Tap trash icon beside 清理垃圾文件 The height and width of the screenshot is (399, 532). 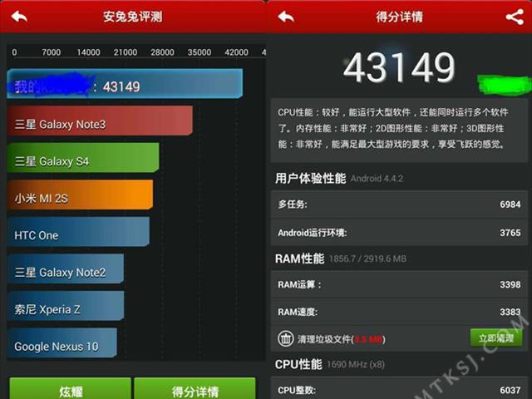(x=286, y=338)
